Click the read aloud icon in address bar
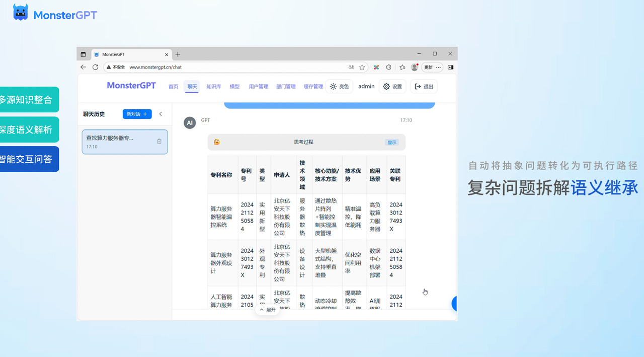This screenshot has height=357, width=644. tap(351, 67)
